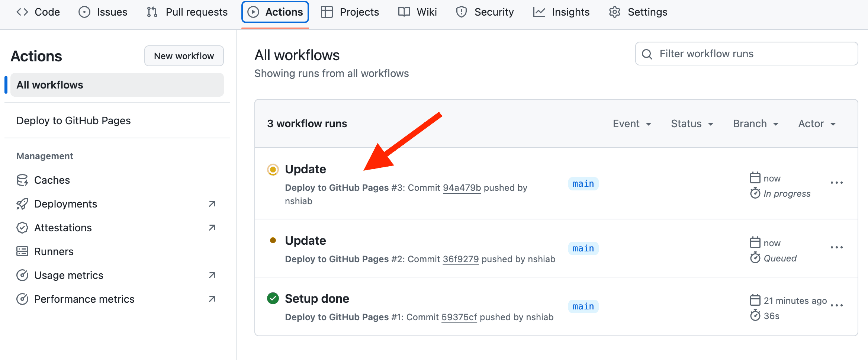Screen dimensions: 868x360
Task: Open Performance metrics
Action: pos(84,299)
